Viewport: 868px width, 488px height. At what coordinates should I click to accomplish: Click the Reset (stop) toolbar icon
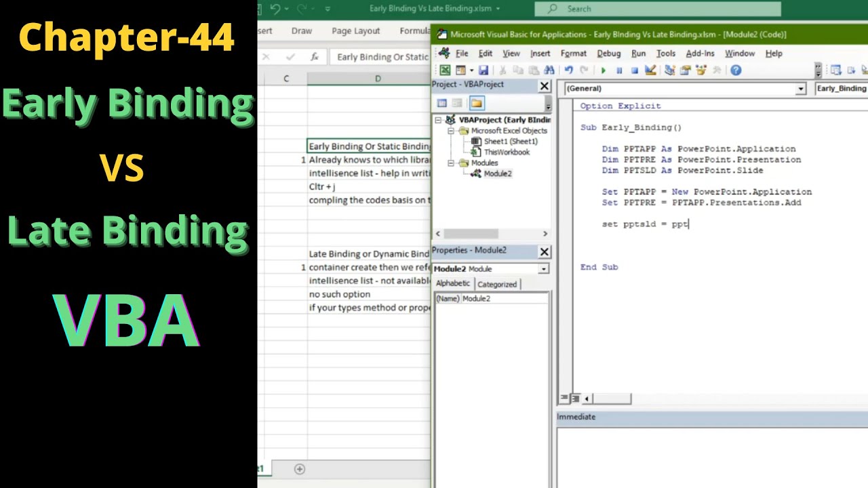635,70
